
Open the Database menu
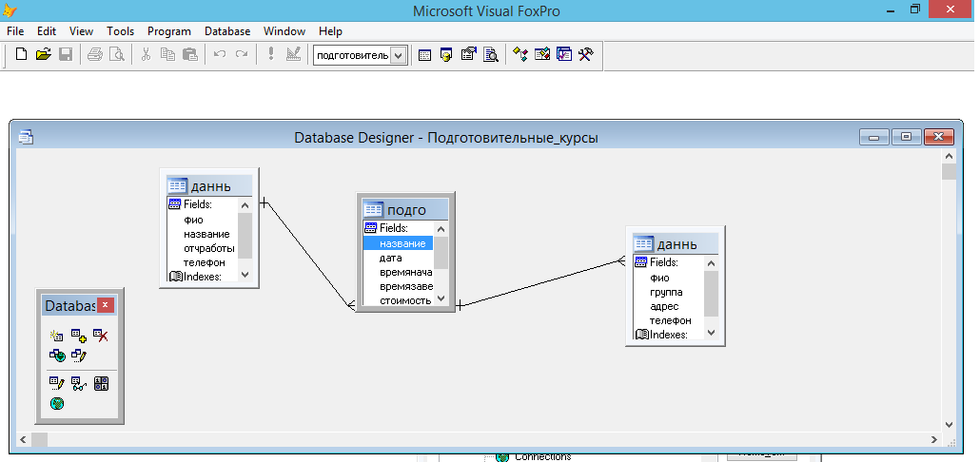click(x=227, y=31)
